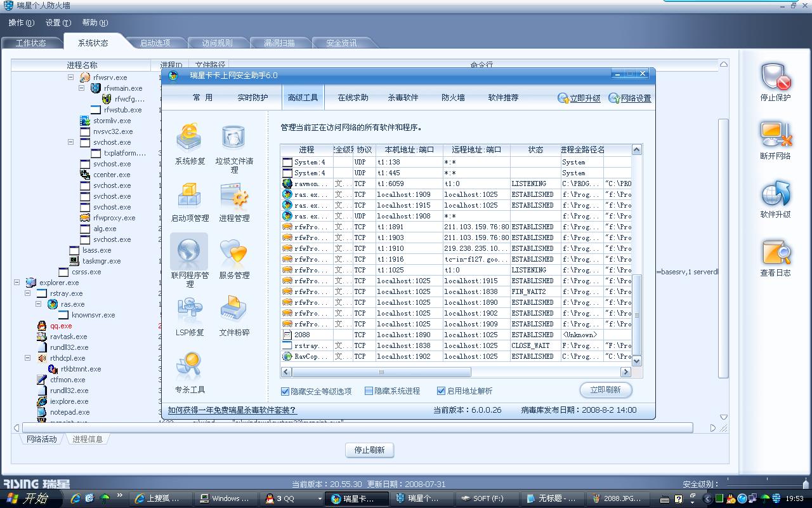Switch to the 漏洞扫描 tab
Viewport: 812px width, 508px height.
tap(279, 43)
